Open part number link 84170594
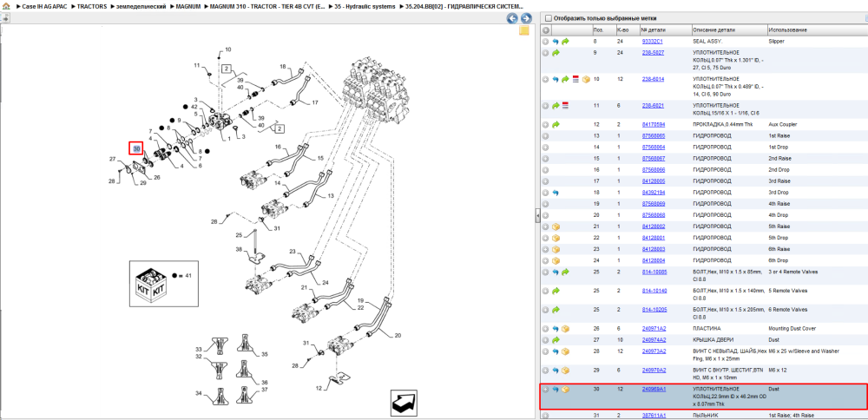Image resolution: width=868 pixels, height=420 pixels. (x=654, y=124)
